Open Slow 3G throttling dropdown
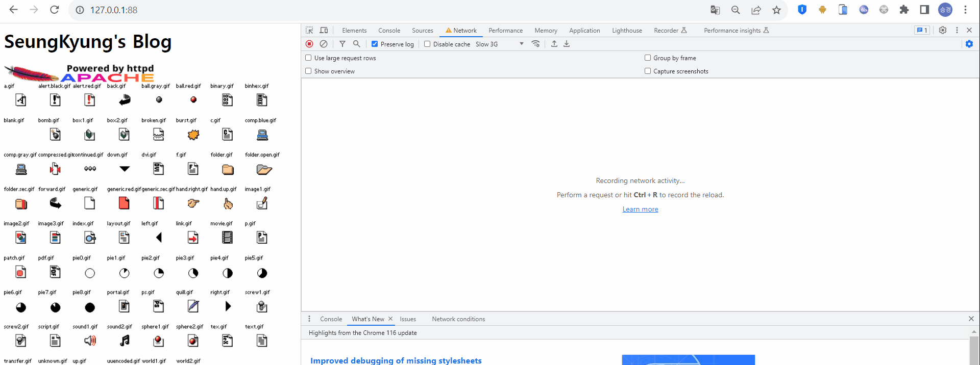The image size is (980, 365). (500, 44)
